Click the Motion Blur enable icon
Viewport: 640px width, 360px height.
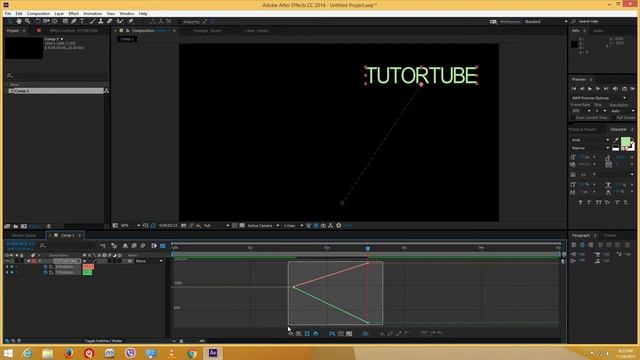pos(143,246)
